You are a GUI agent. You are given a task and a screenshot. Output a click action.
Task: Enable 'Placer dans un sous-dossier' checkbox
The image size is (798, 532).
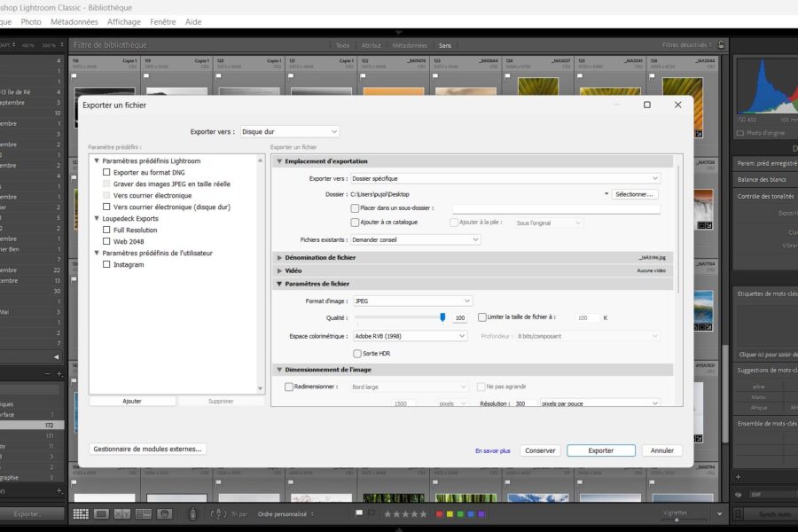click(x=356, y=208)
